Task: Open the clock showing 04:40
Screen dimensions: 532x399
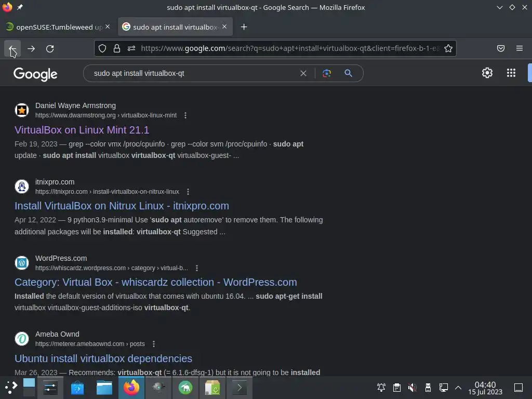Action: coord(485,388)
